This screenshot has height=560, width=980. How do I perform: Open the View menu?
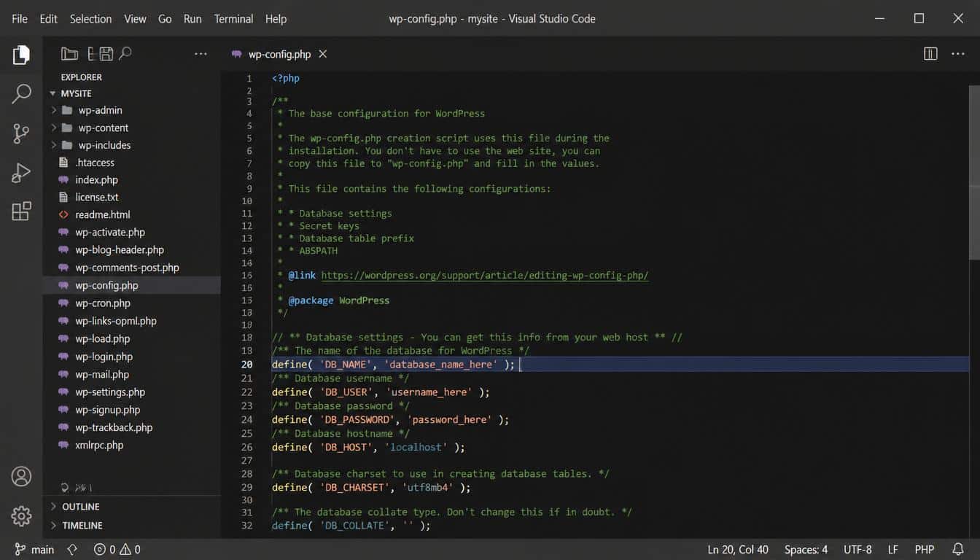[x=135, y=19]
